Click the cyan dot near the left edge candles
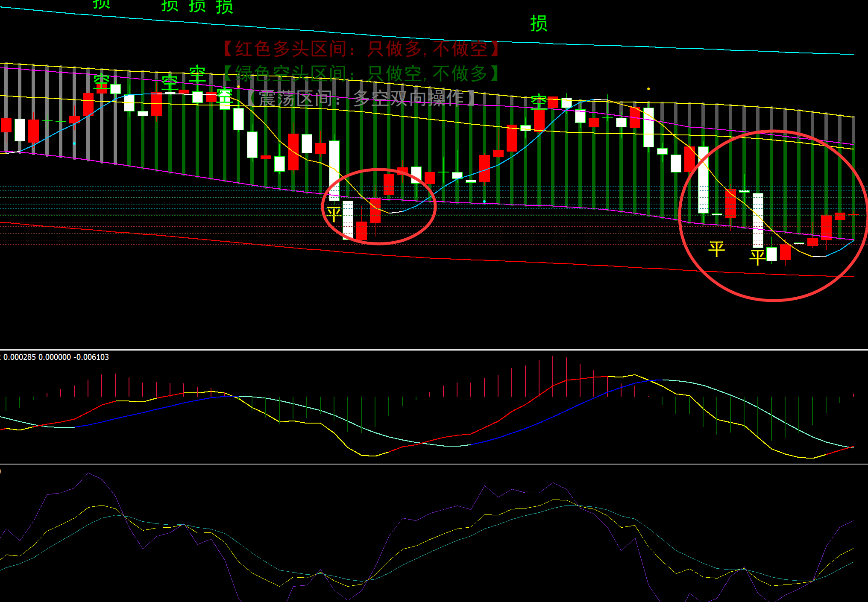The image size is (868, 602). (x=74, y=143)
